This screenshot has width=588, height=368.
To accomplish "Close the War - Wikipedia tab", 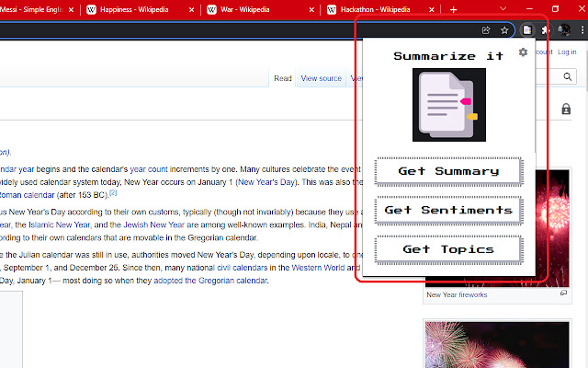I will (311, 10).
